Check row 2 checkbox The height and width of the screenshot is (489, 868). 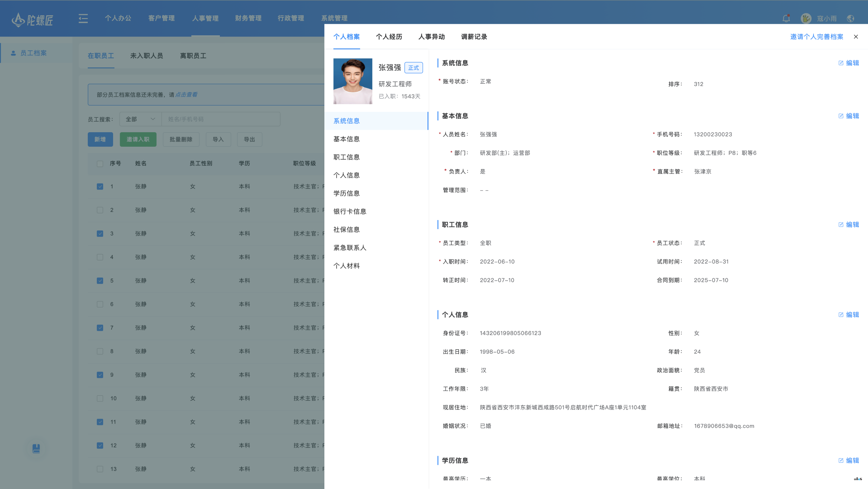100,210
